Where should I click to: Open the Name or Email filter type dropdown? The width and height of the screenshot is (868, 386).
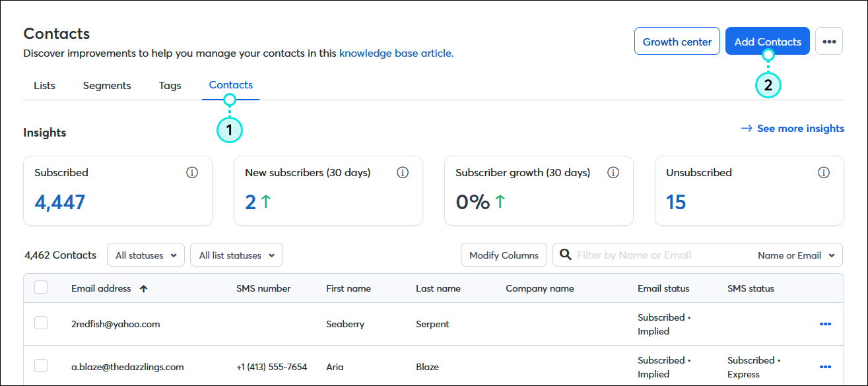coord(795,255)
